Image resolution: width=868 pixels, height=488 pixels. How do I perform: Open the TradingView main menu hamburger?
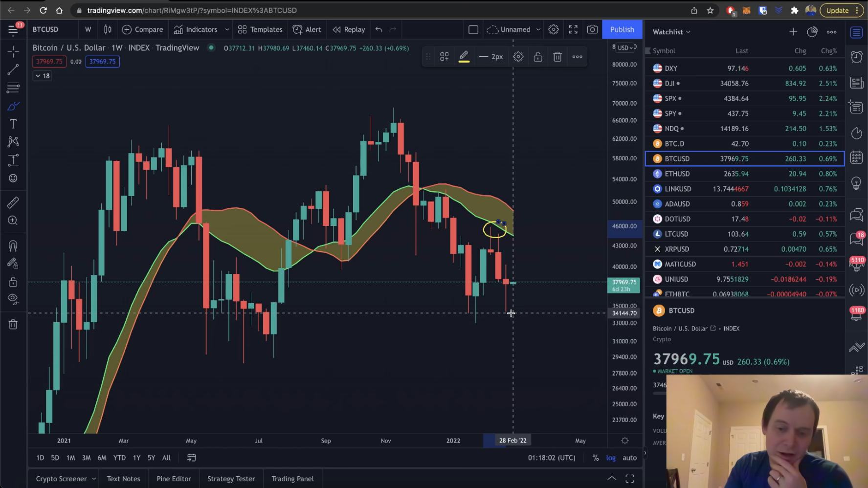pos(13,30)
